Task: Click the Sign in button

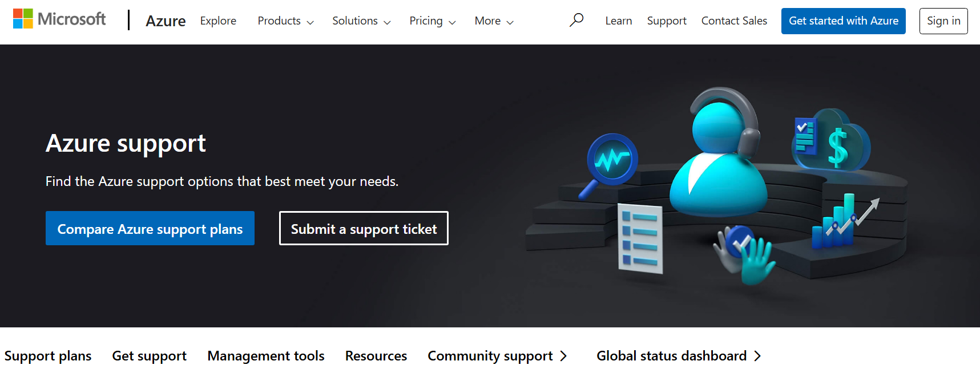Action: click(x=943, y=21)
